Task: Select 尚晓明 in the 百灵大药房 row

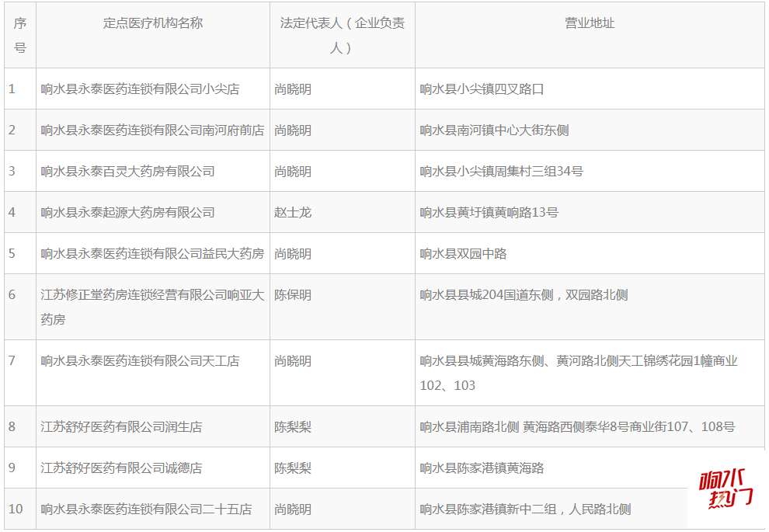Action: [293, 172]
